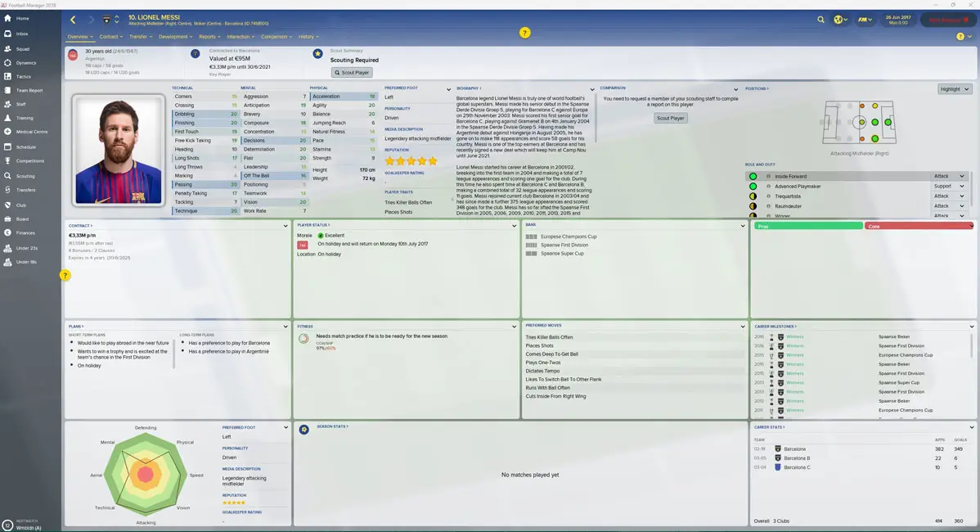Open the Plans section header link
The height and width of the screenshot is (532, 980).
(75, 327)
